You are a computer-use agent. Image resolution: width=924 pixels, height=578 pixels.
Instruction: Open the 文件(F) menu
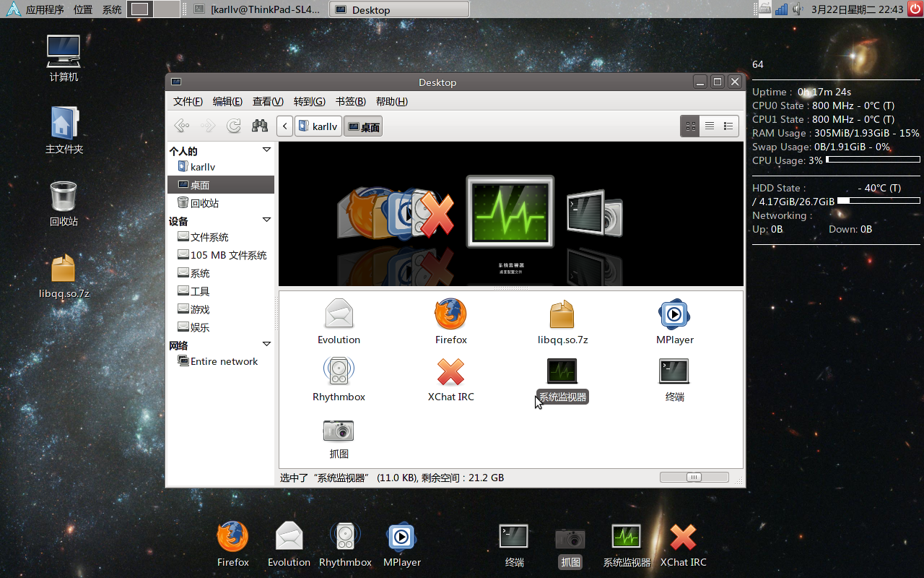[x=188, y=101]
